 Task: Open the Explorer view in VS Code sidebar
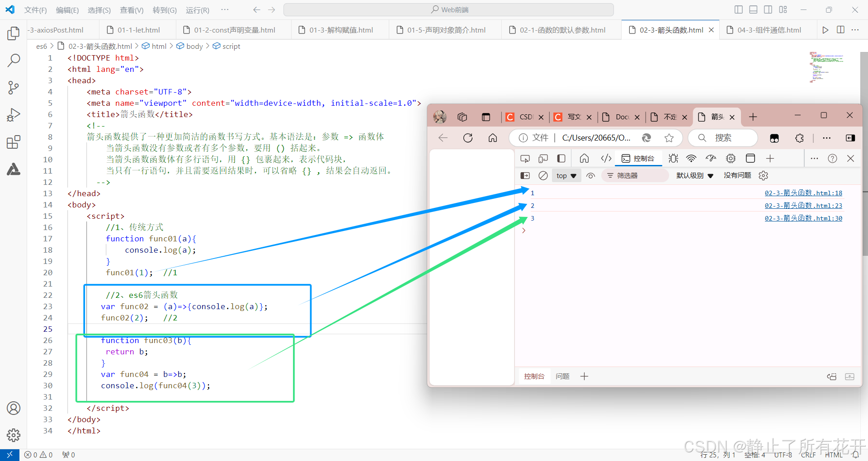[14, 33]
